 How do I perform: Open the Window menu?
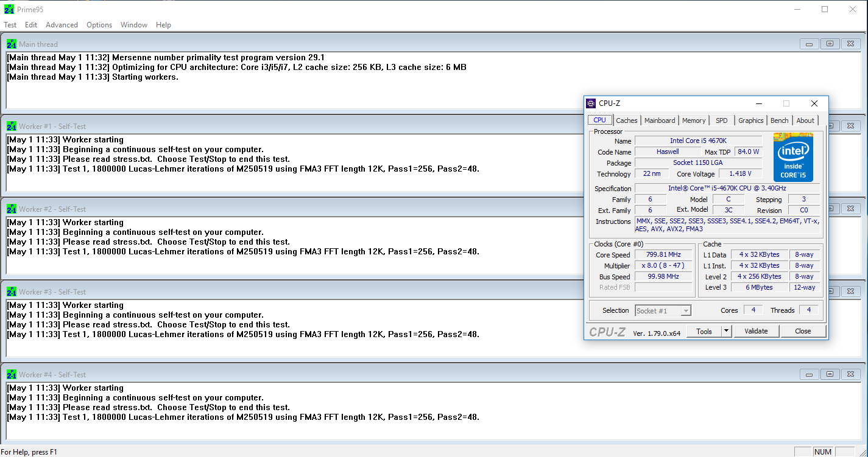coord(134,25)
